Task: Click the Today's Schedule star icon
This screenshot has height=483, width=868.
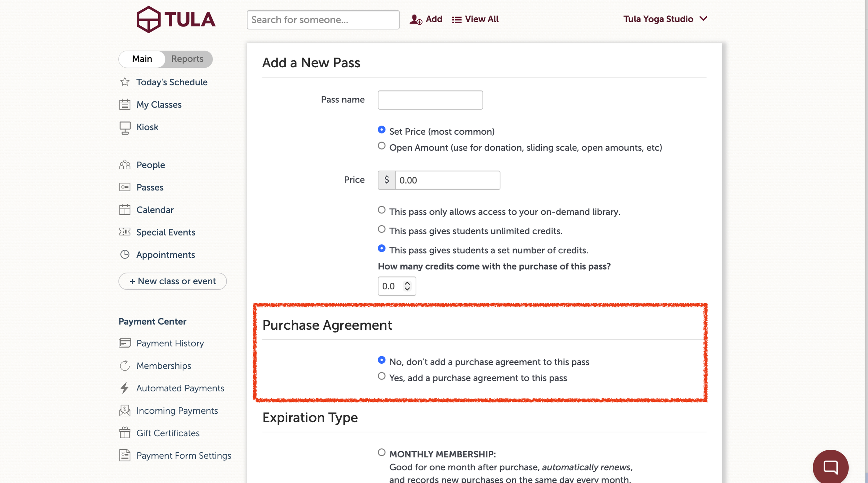Action: (125, 82)
